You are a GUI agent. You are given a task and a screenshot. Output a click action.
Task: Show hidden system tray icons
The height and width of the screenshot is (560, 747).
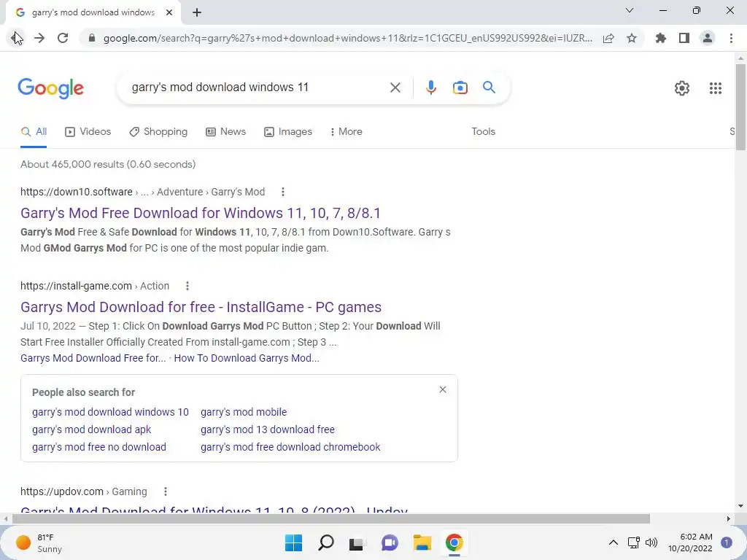[613, 542]
